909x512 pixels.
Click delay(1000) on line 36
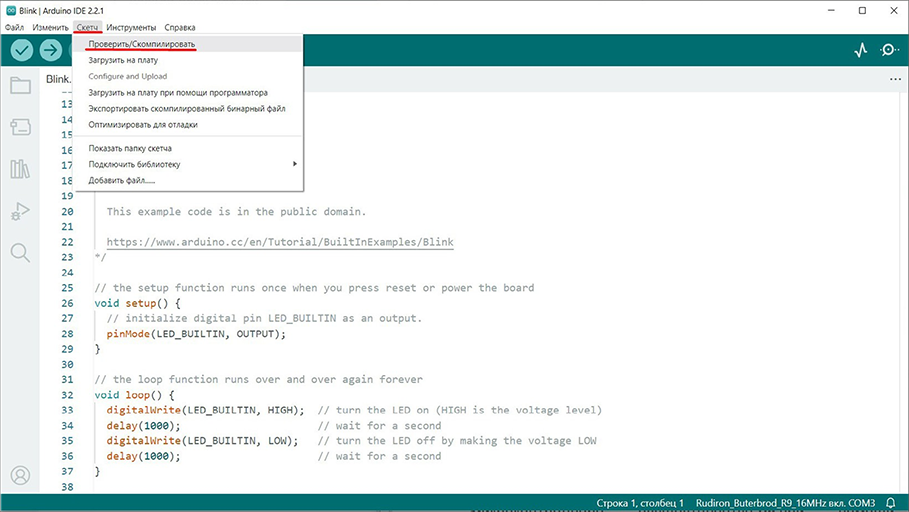click(143, 456)
